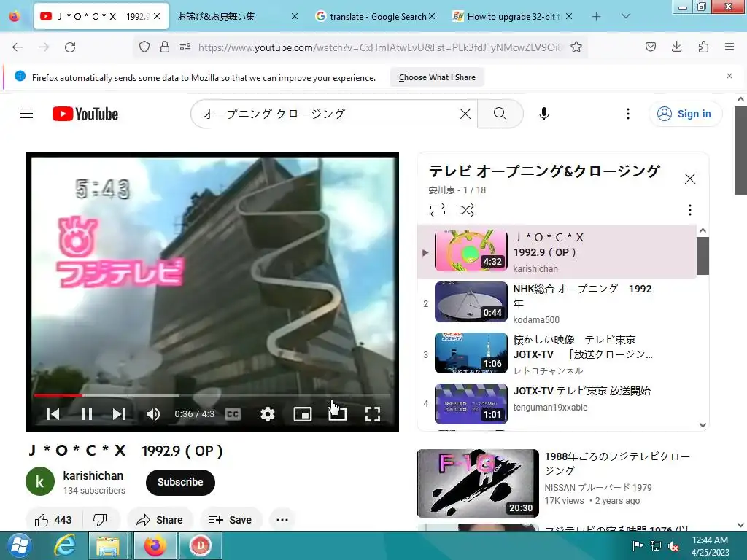Subscribe to karishichan

click(180, 482)
